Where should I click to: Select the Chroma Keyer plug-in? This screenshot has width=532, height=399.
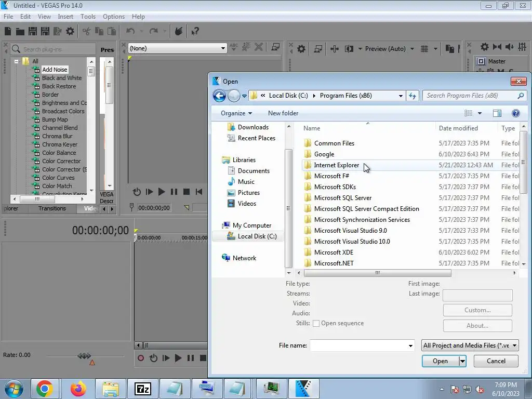tap(59, 144)
